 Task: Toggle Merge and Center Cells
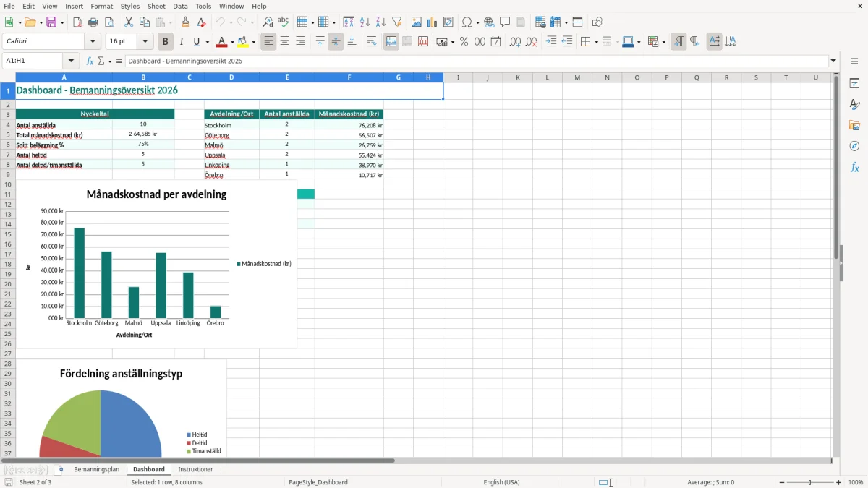point(391,42)
